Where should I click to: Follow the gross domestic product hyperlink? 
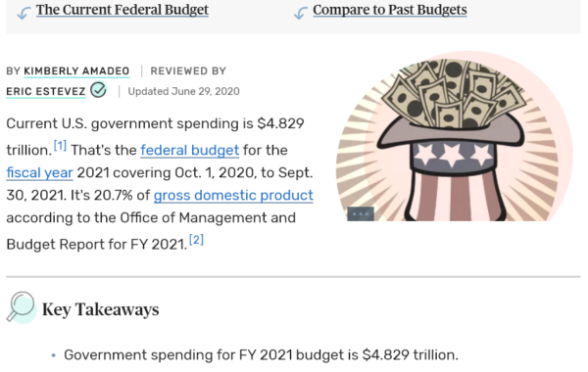click(x=233, y=195)
